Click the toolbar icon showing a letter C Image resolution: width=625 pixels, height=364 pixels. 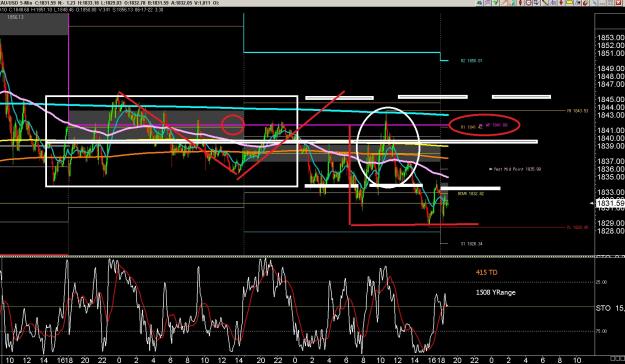pyautogui.click(x=529, y=3)
